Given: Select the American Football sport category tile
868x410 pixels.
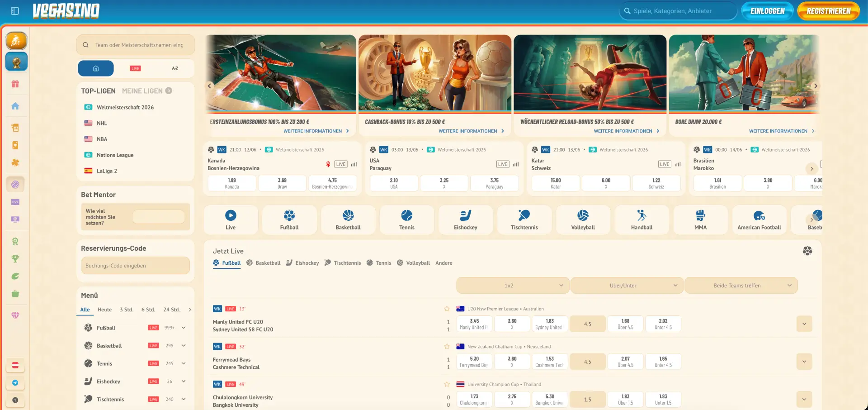Looking at the screenshot, I should coord(759,220).
